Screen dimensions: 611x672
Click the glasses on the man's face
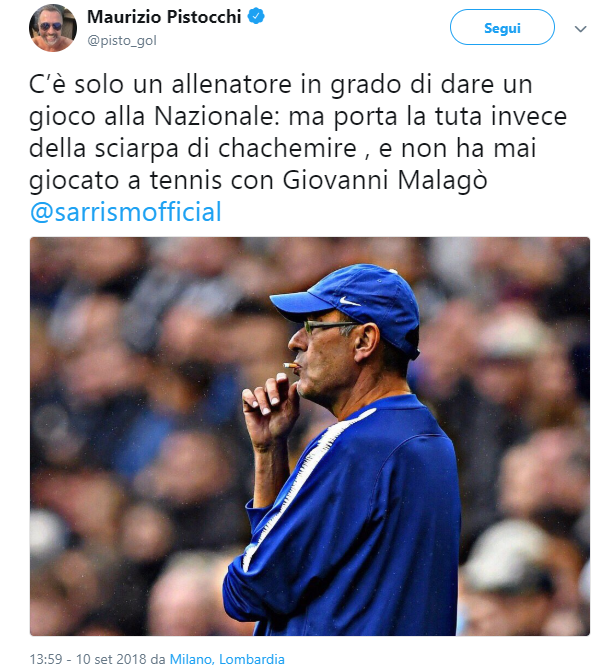click(330, 326)
